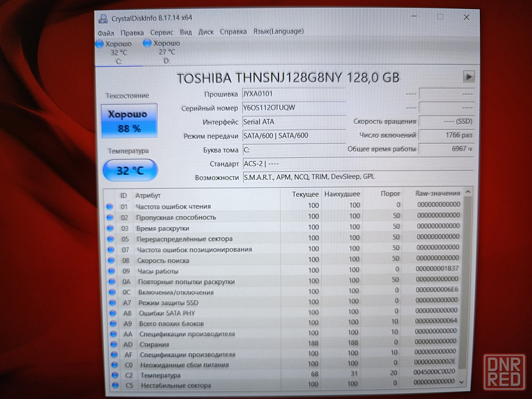Click the Атрибут column header

point(148,195)
